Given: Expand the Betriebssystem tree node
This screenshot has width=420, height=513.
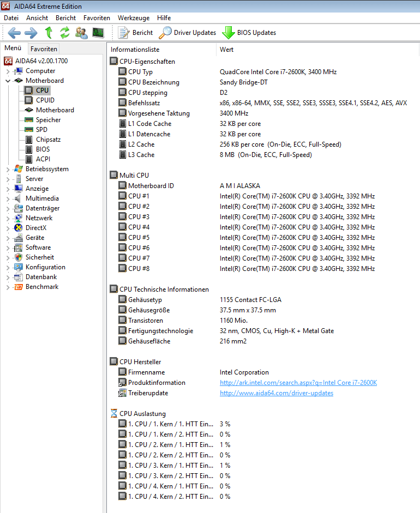Looking at the screenshot, I should [8, 169].
